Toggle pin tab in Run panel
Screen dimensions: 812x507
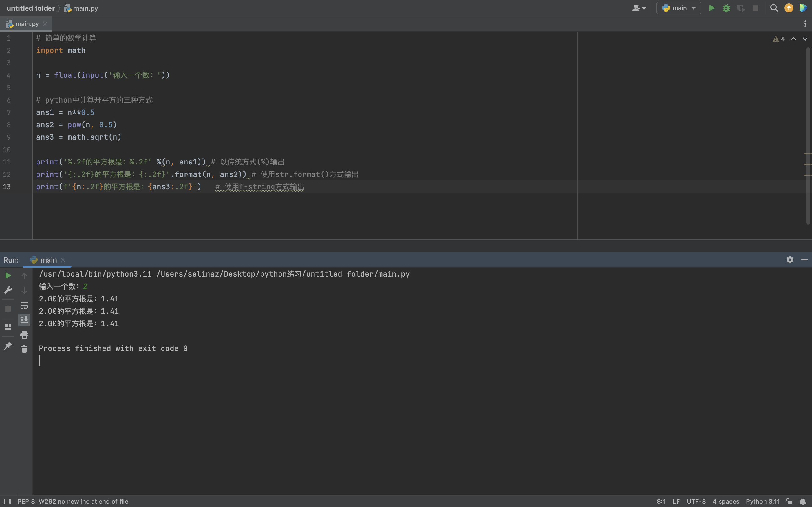pyautogui.click(x=8, y=346)
